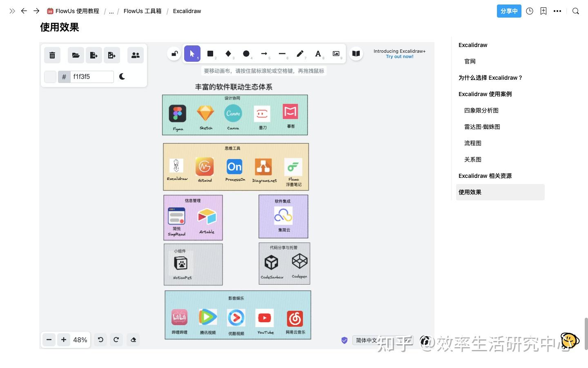Open the shapes Library panel
Image resolution: width=588 pixels, height=368 pixels.
tap(356, 54)
